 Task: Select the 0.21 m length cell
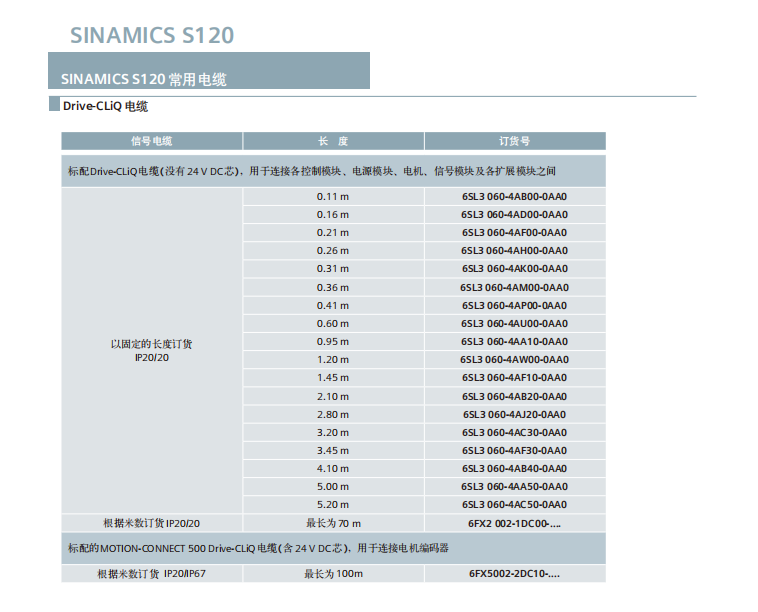(334, 233)
